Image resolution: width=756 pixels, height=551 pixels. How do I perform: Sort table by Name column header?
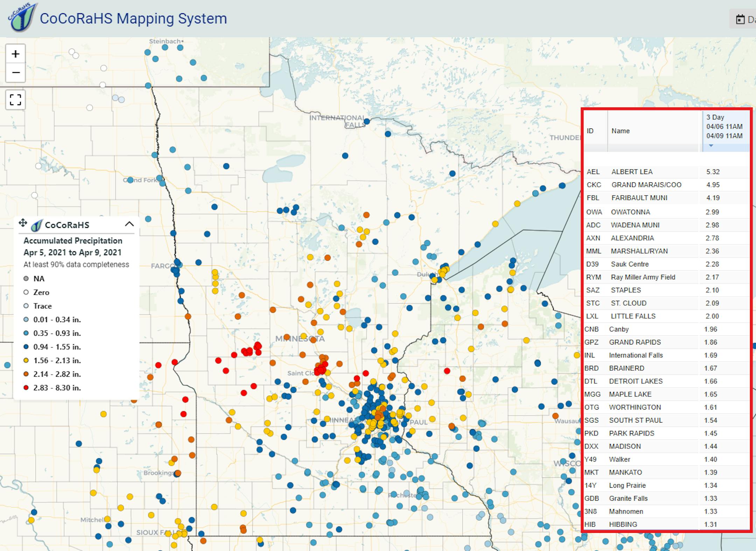pyautogui.click(x=620, y=131)
